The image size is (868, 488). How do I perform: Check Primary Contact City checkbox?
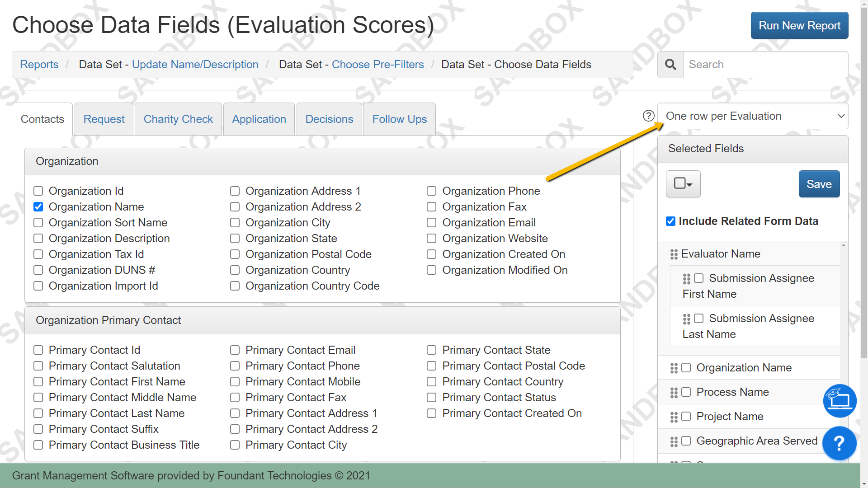[235, 445]
